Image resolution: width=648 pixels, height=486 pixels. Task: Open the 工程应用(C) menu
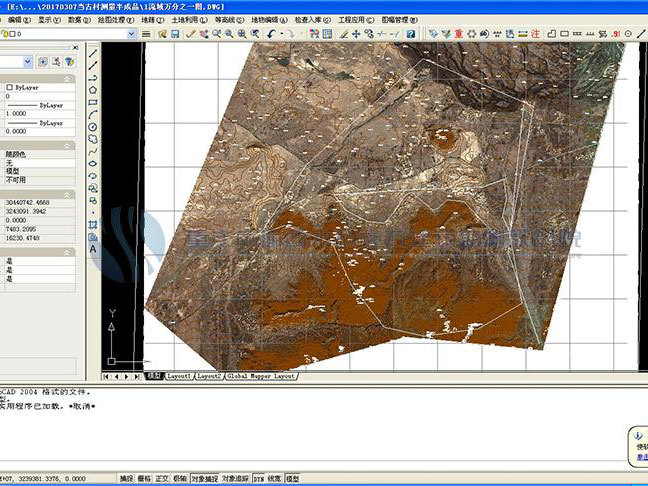pyautogui.click(x=356, y=20)
